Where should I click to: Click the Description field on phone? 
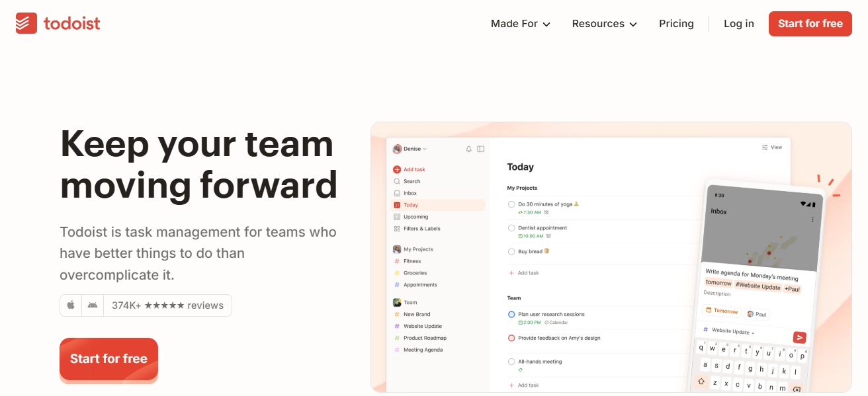click(x=717, y=293)
